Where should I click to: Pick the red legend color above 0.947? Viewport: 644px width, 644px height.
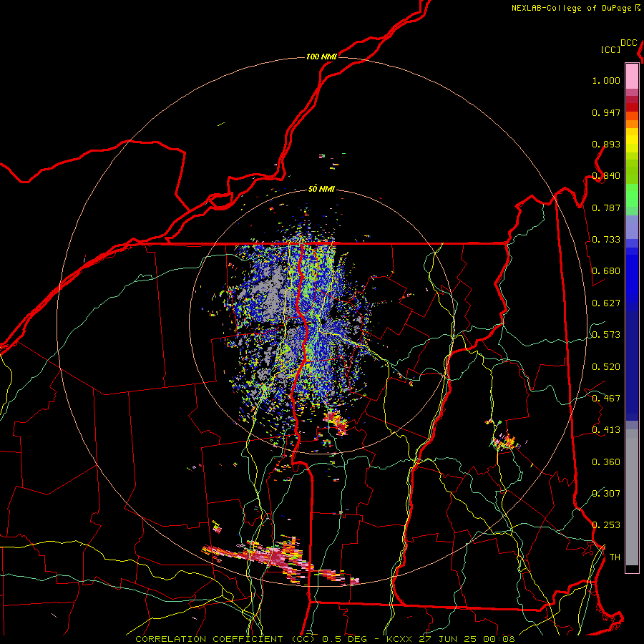[x=632, y=107]
